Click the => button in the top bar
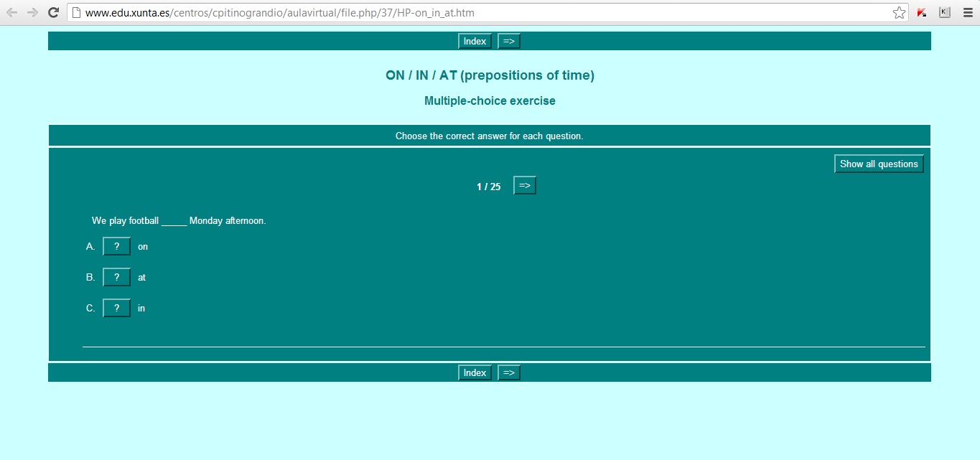 tap(508, 41)
